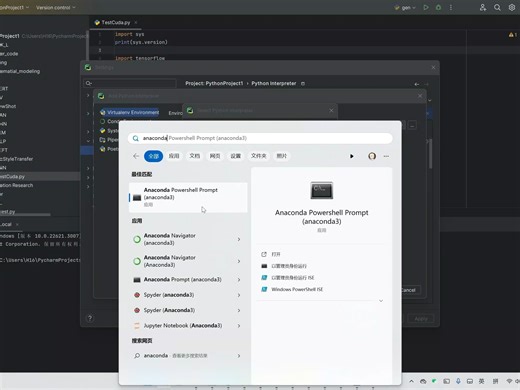This screenshot has height=390, width=520.
Task: Expand options for Anaconda Navigator (Anaconda3) capitalized result
Action: click(239, 261)
